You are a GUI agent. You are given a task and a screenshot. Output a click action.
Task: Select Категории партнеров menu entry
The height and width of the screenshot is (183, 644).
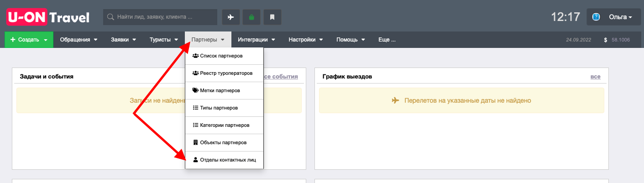(225, 125)
